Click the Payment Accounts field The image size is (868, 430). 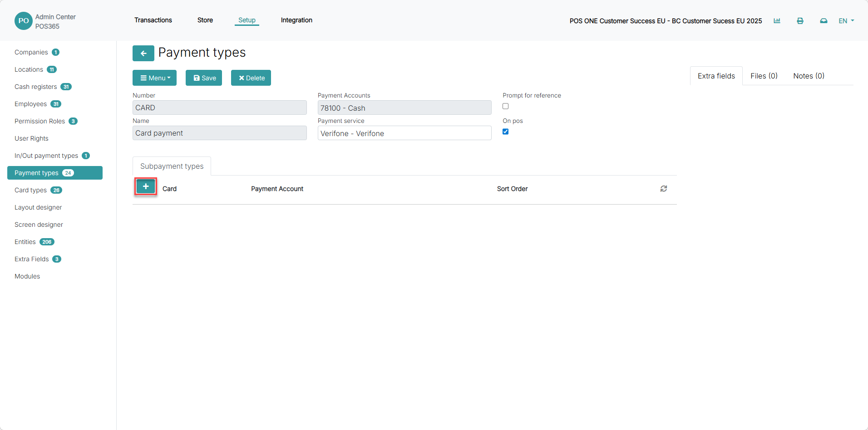coord(404,107)
